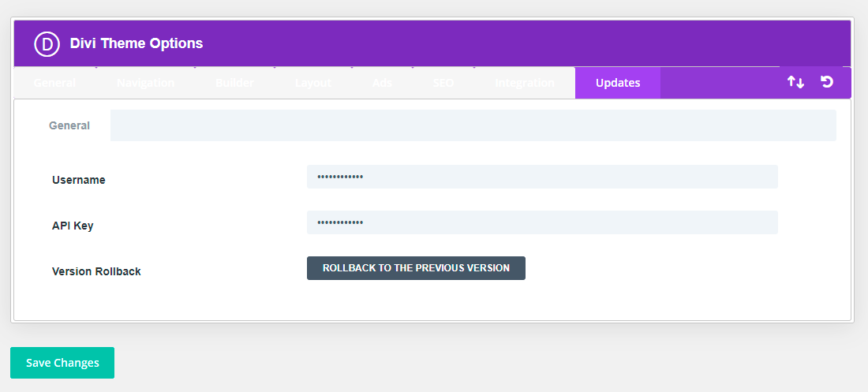Screen dimensions: 868x392
Task: Click the Divi Theme Options title
Action: click(x=137, y=43)
